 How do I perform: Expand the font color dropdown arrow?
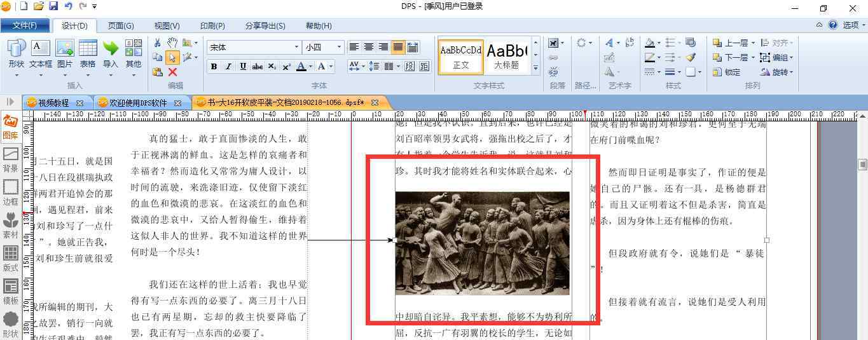coord(310,66)
